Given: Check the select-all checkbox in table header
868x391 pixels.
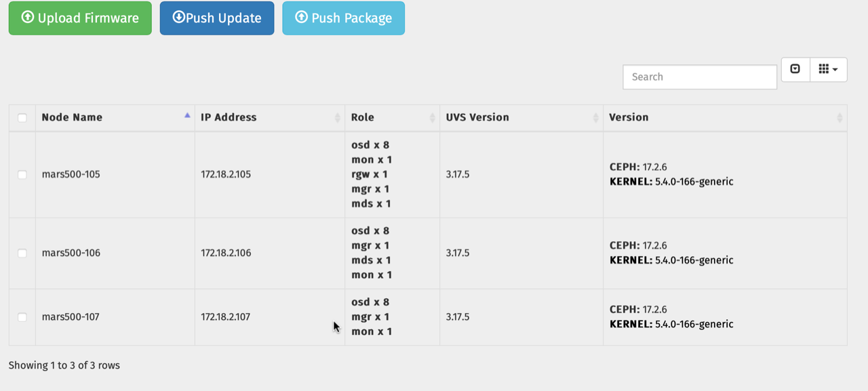Looking at the screenshot, I should [22, 117].
